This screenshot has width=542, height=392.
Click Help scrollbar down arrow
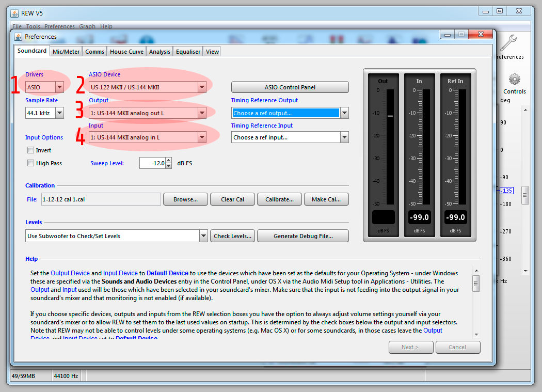476,334
